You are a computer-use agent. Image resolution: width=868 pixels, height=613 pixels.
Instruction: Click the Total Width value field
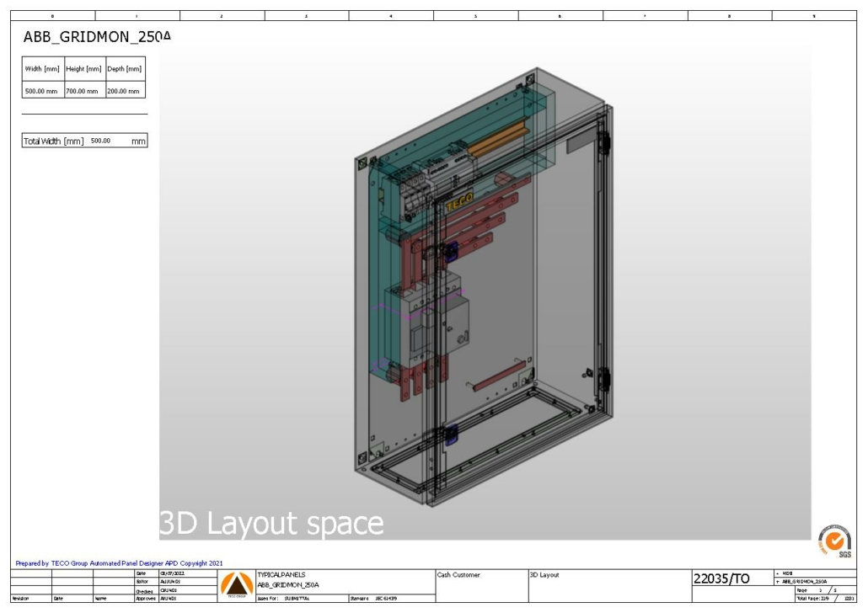point(101,141)
